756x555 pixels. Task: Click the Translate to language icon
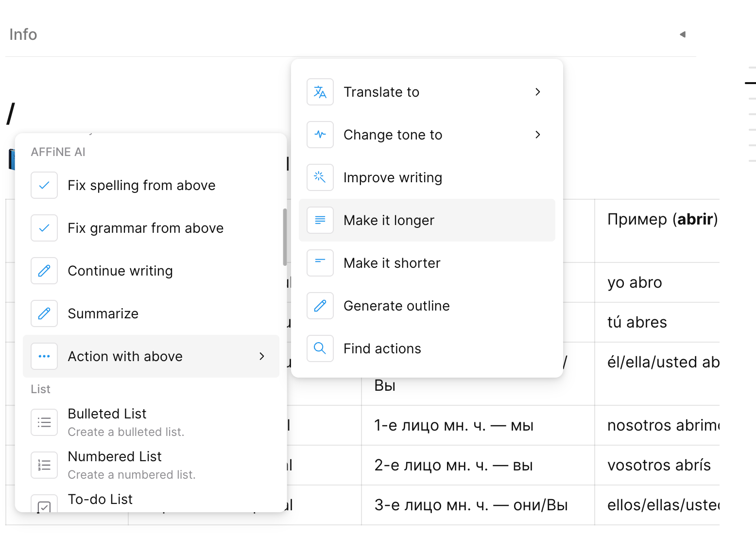(x=320, y=92)
